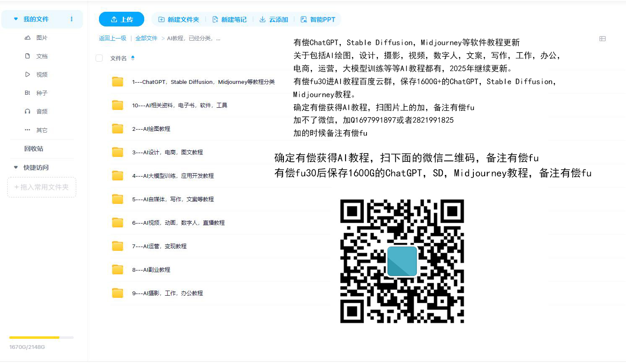Click the storage usage bar
The width and height of the screenshot is (626, 364).
(42, 338)
